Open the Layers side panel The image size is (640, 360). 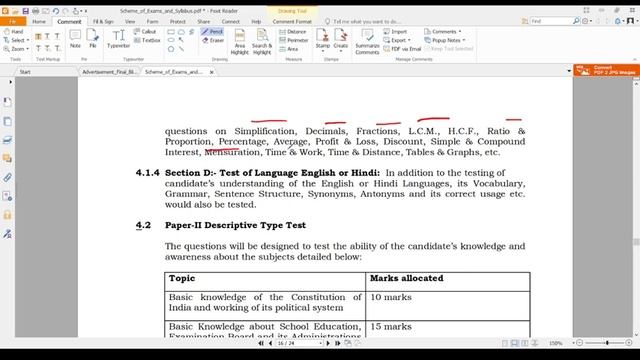(7, 140)
